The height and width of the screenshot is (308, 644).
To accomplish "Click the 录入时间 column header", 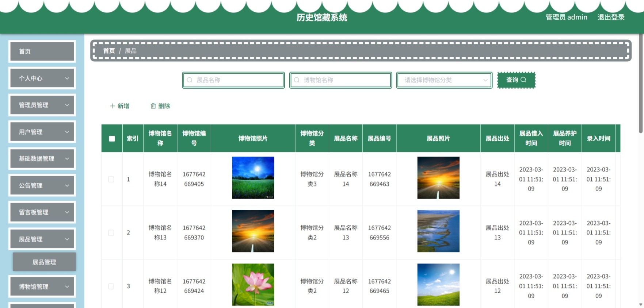I will [598, 138].
